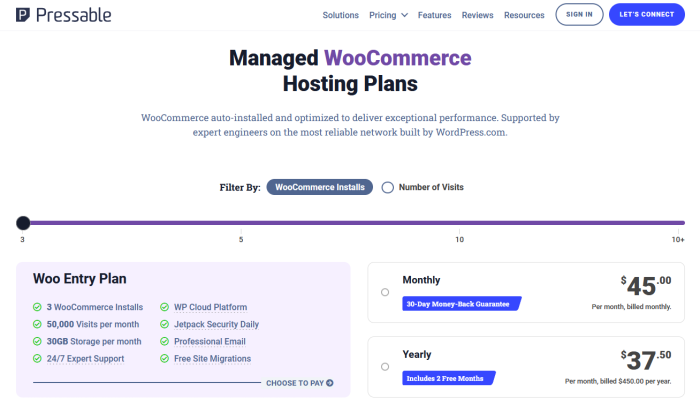Select the Number of Visits radio button

point(388,187)
